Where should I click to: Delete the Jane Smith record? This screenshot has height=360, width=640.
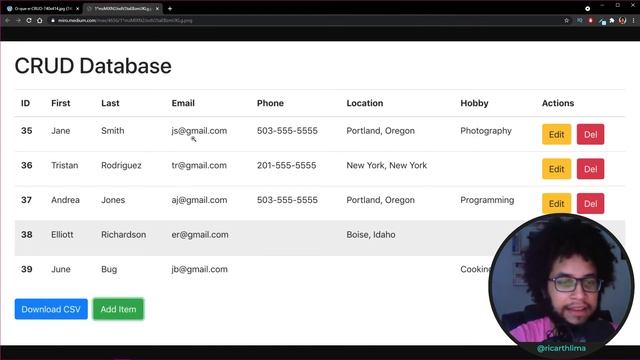click(590, 134)
